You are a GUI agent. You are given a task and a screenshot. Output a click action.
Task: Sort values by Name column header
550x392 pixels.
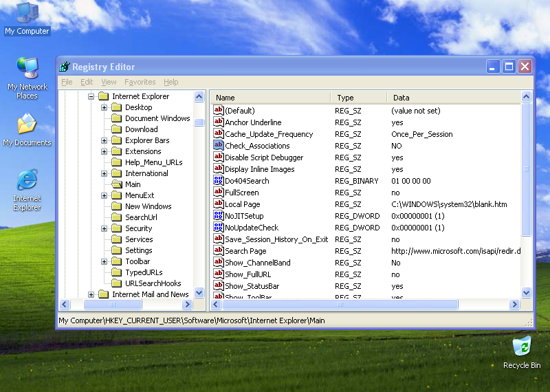pos(270,98)
